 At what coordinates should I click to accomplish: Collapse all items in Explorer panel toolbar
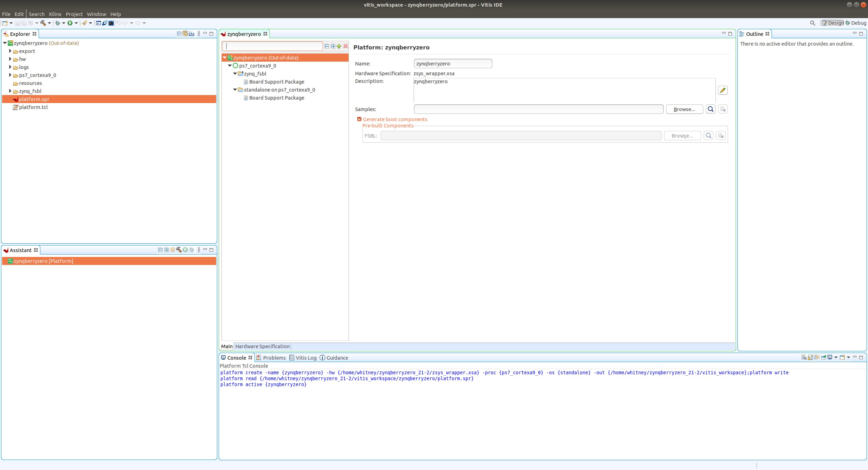(179, 34)
